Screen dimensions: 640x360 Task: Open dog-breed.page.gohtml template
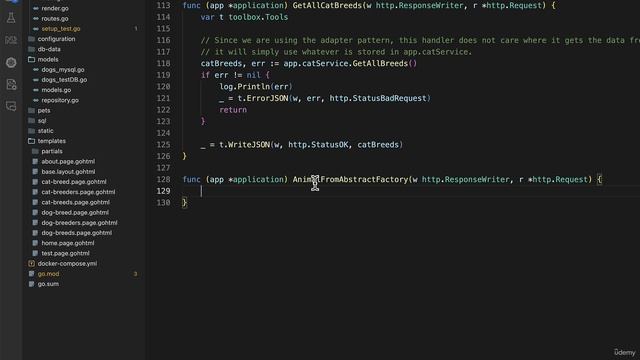(75, 213)
